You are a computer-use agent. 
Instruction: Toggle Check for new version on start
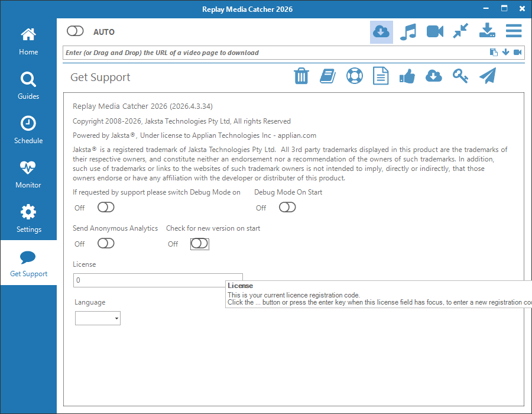[x=200, y=243]
